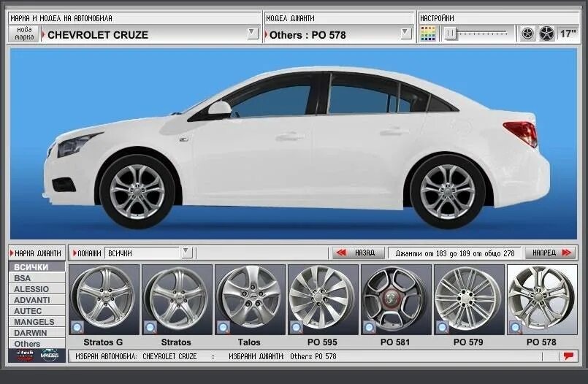Click the Mangels logo icon
This screenshot has height=384, width=588.
(50, 355)
